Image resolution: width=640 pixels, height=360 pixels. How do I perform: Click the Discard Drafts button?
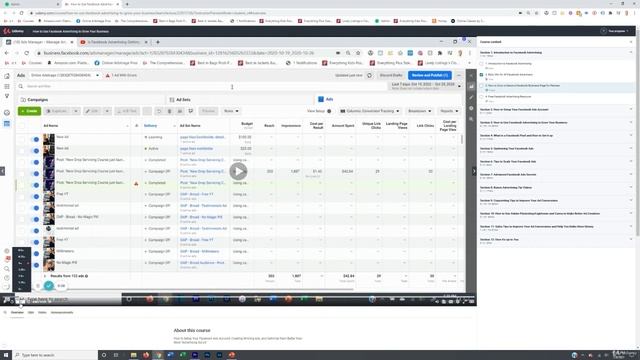(391, 75)
